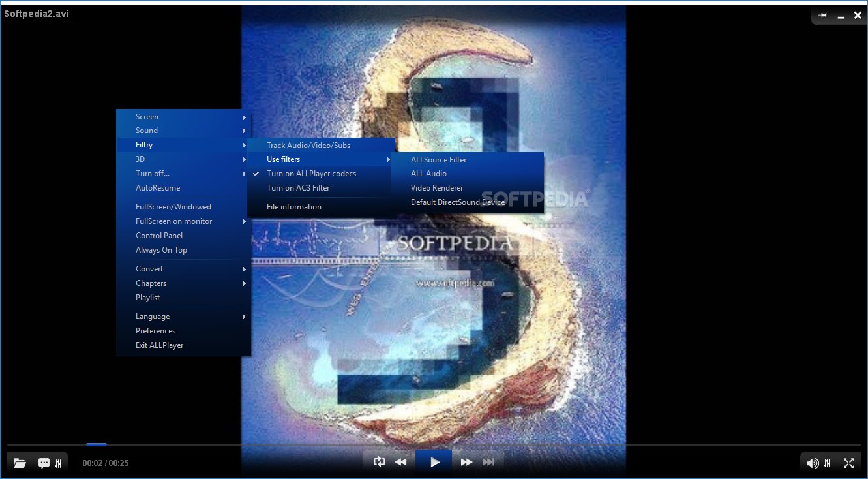Close the ALLPlayer window
The image size is (868, 479).
click(858, 15)
